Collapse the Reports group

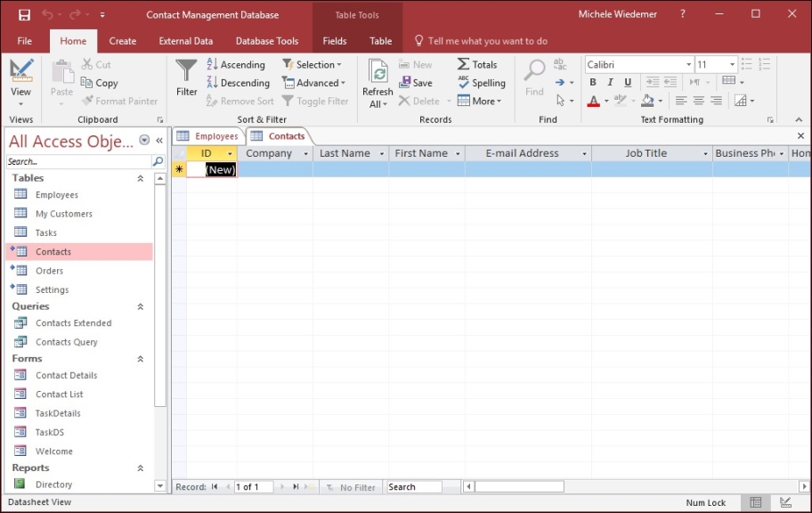click(141, 468)
